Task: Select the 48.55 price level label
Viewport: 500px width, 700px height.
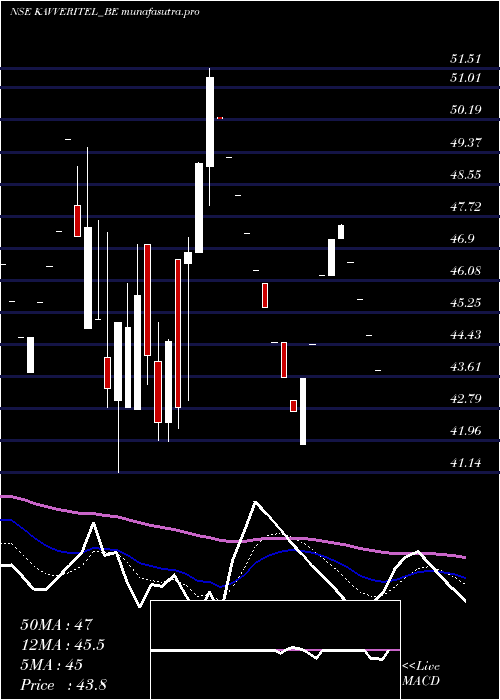Action: tap(466, 175)
